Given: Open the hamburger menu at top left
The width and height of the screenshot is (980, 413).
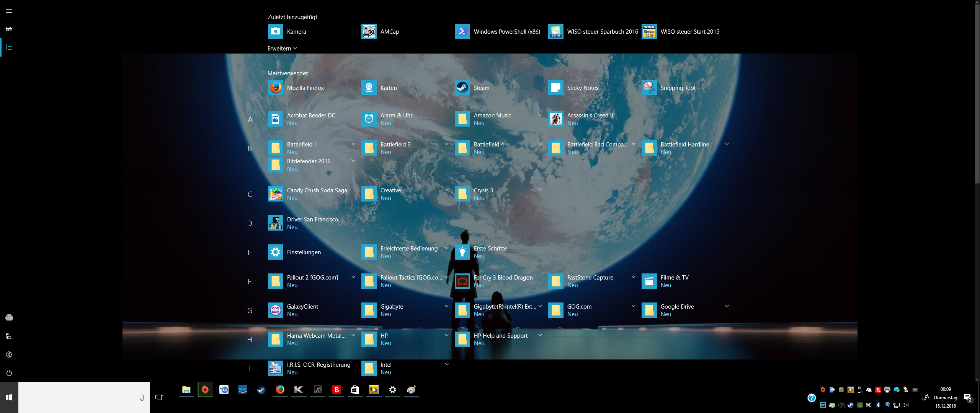Looking at the screenshot, I should pos(9,11).
